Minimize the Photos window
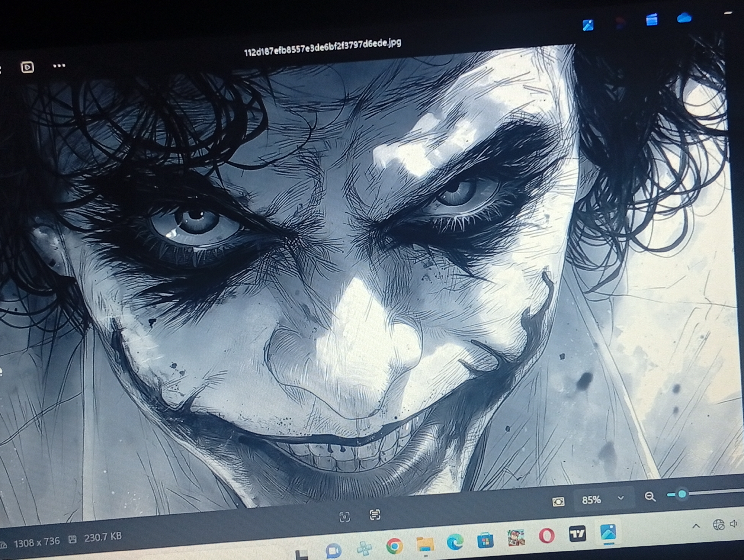This screenshot has width=744, height=560. (728, 13)
